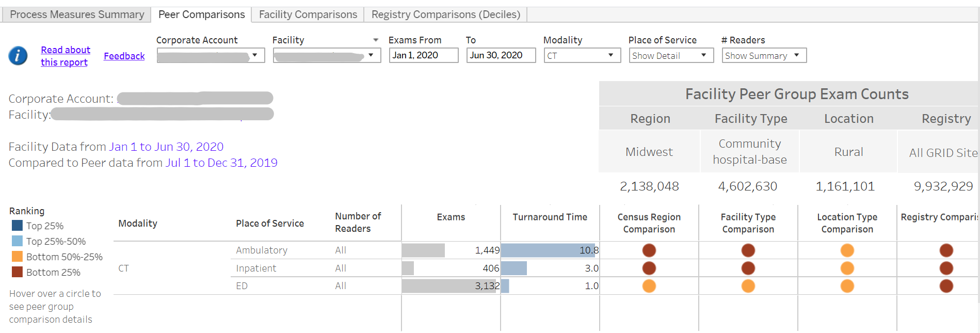Click ED turnaround time bar 1.0
Viewport: 980px width, 333px height.
505,286
